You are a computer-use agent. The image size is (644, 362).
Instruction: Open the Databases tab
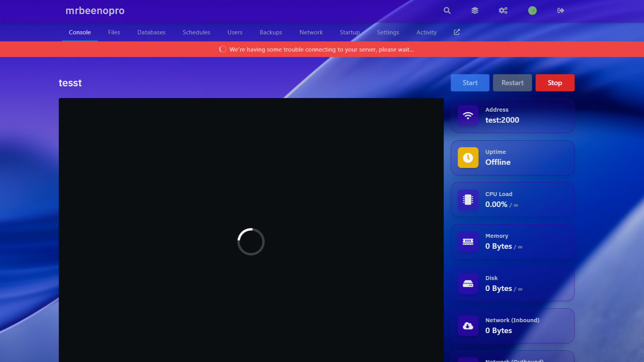coord(151,32)
